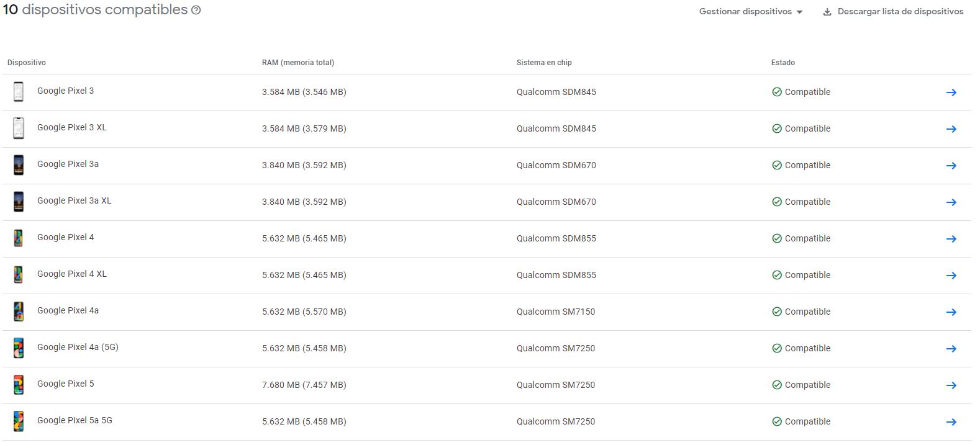The width and height of the screenshot is (980, 445).
Task: Click Compatible status for Google Pixel 5a 5G
Action: pos(801,421)
